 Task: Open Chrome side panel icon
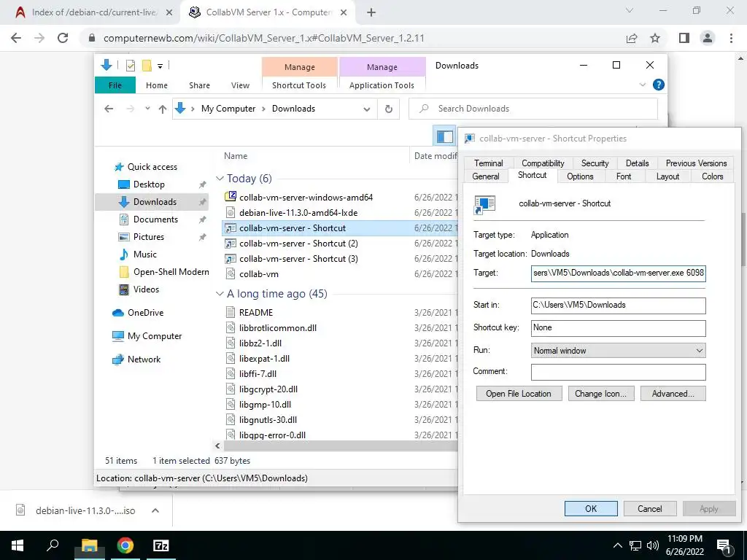coord(684,38)
